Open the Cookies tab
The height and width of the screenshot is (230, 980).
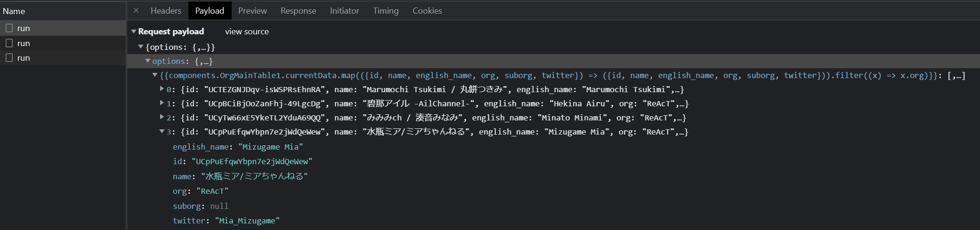click(x=427, y=10)
